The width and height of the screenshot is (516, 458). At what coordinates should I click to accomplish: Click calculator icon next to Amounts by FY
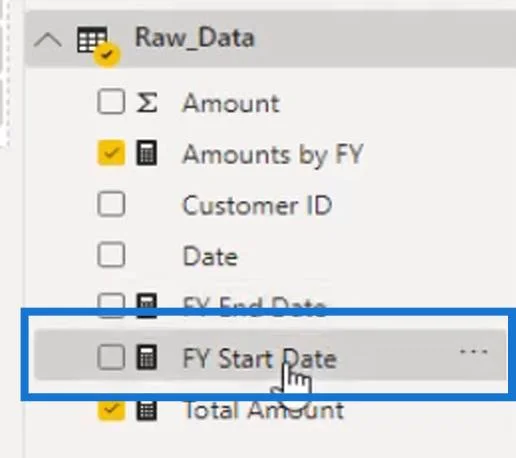147,153
